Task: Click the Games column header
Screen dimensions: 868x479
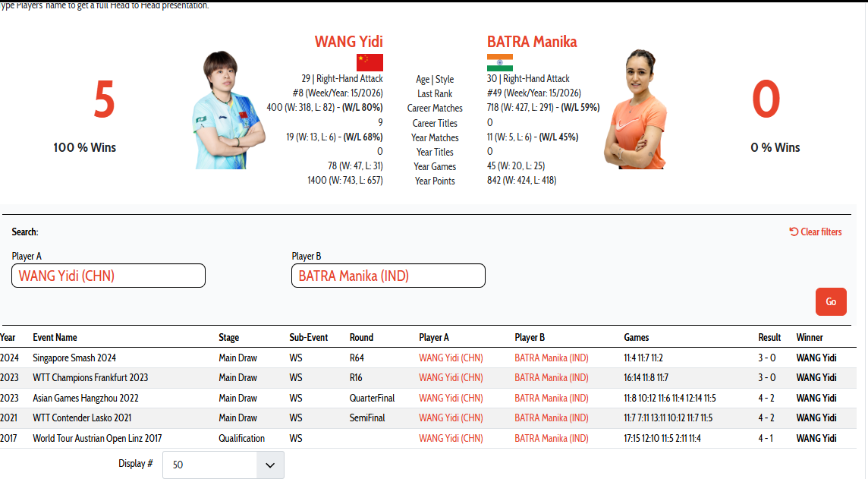Action: (636, 337)
